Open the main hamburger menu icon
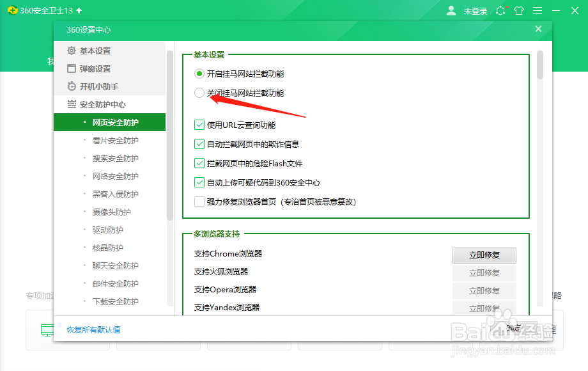Screen dimensions: 588x371 pyautogui.click(x=538, y=10)
